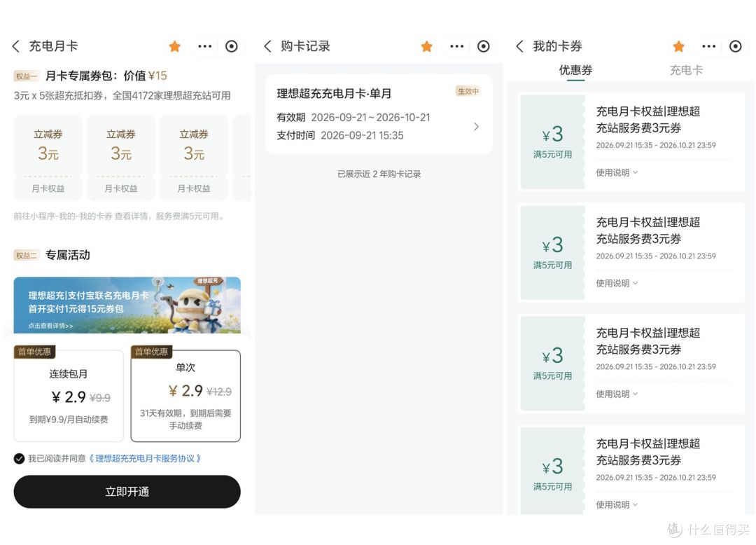This screenshot has height=545, width=756.
Task: Go back from 充电月卡 screen
Action: (x=16, y=46)
